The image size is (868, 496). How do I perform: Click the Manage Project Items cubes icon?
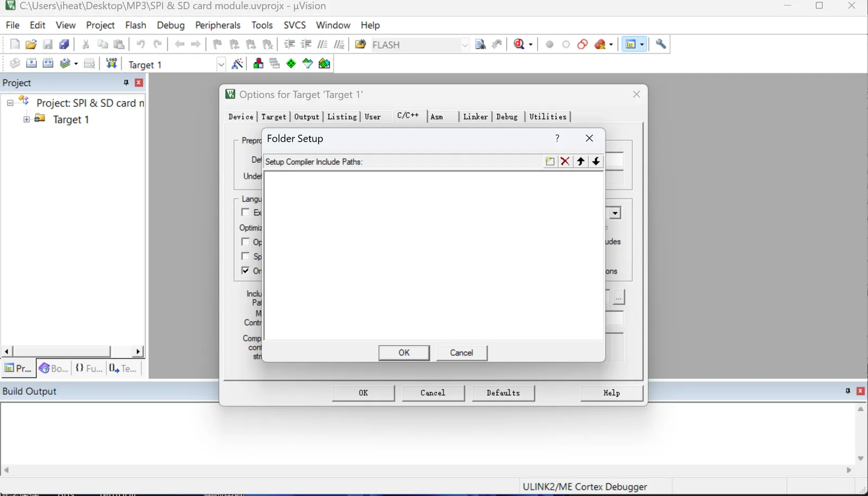(258, 63)
